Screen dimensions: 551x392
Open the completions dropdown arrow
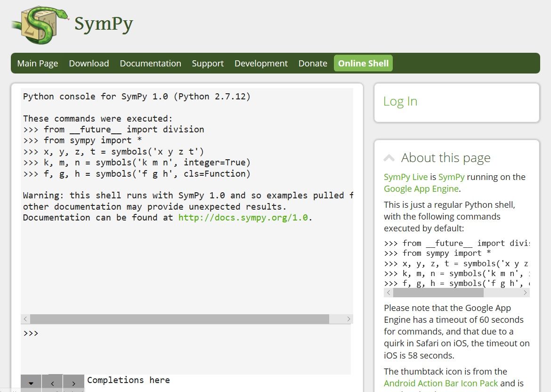click(x=31, y=383)
